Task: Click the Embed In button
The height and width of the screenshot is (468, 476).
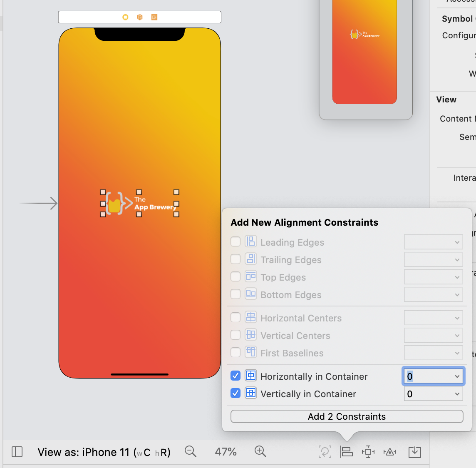Action: (415, 452)
